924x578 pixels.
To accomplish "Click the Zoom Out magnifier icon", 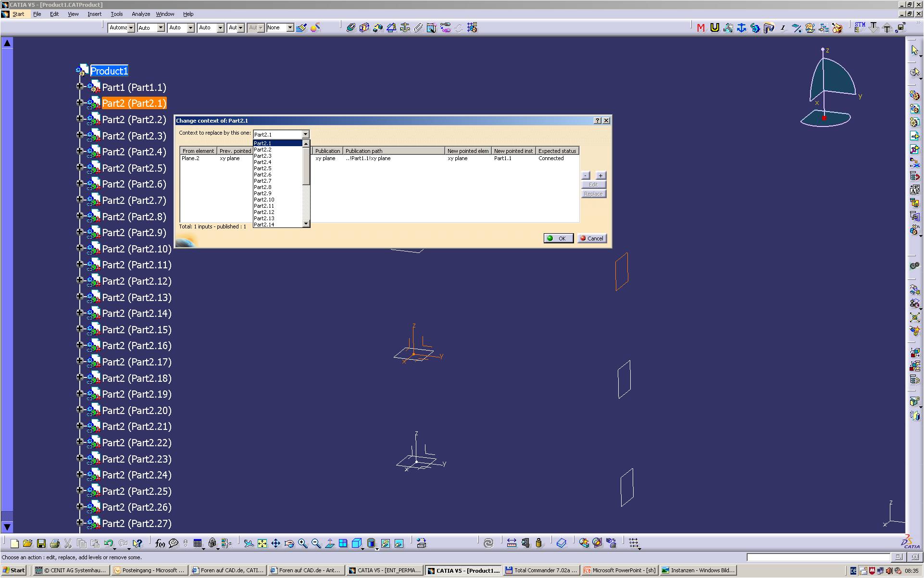I will coord(316,543).
